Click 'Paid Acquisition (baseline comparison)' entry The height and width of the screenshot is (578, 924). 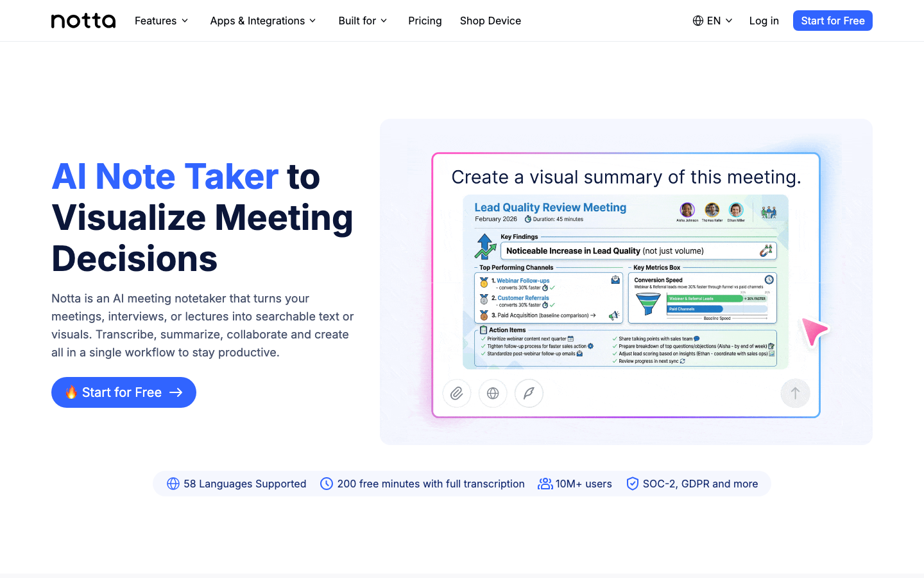point(543,315)
